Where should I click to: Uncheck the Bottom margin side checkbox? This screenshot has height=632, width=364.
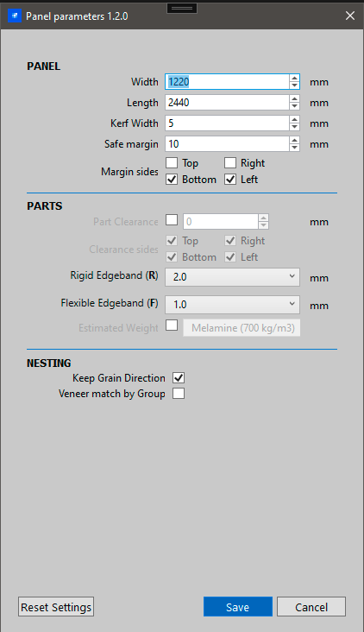tap(172, 180)
